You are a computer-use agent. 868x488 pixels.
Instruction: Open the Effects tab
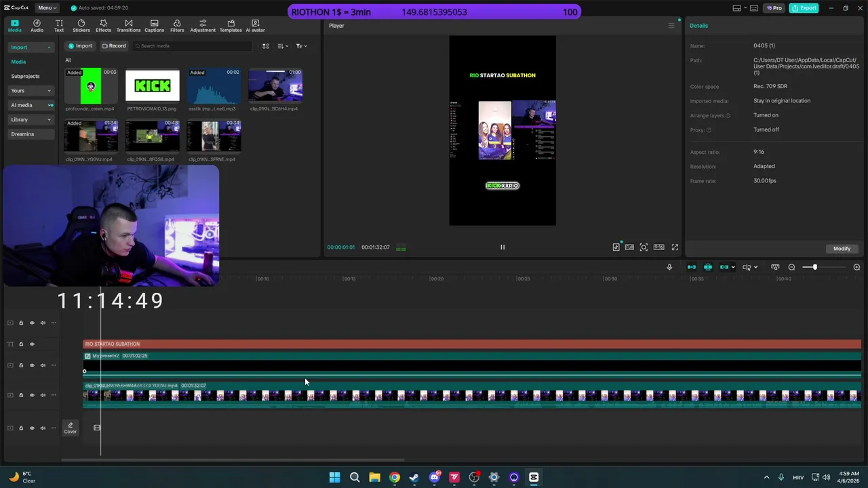(103, 26)
